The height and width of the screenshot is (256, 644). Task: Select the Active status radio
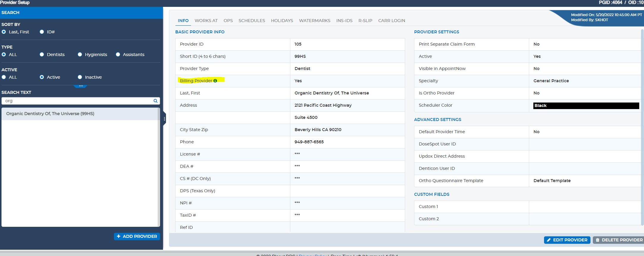coord(42,77)
